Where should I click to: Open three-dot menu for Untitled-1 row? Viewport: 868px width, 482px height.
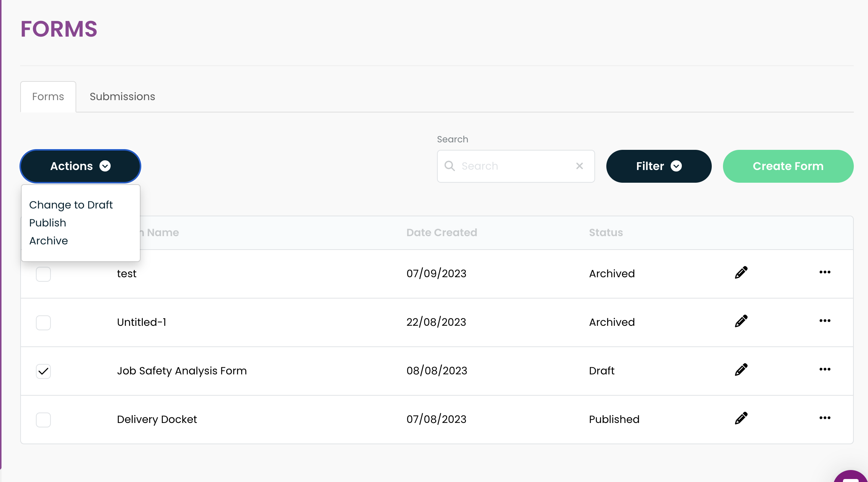click(825, 321)
